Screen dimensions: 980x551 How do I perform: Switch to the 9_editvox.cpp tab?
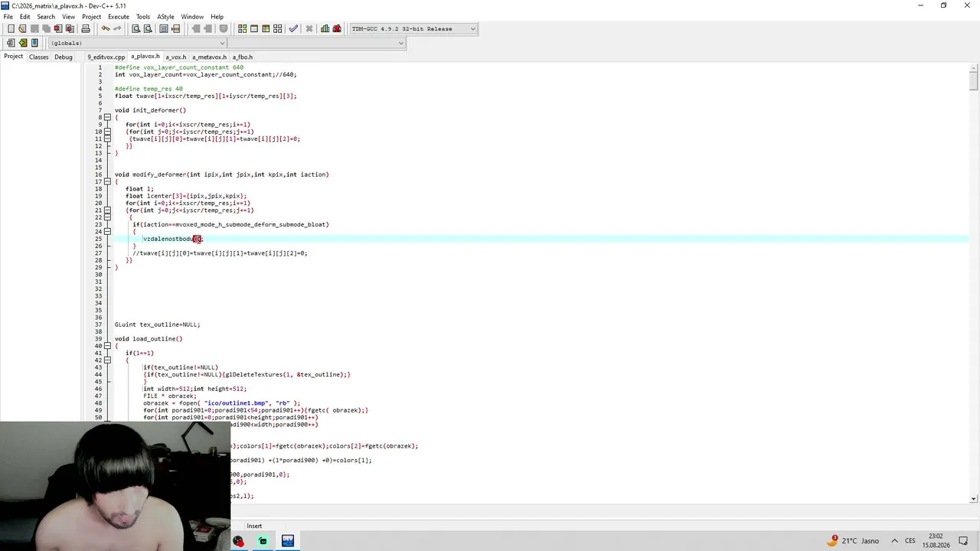[106, 57]
